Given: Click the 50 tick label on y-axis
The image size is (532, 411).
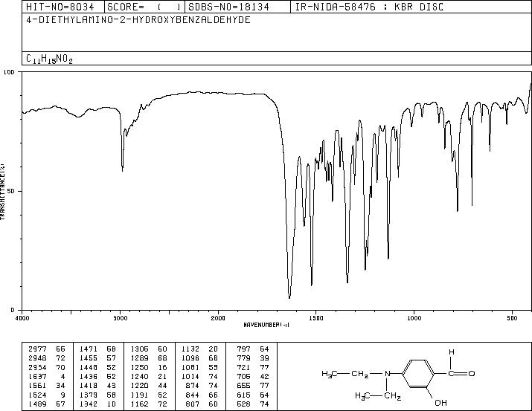Looking at the screenshot, I should 10,191.
